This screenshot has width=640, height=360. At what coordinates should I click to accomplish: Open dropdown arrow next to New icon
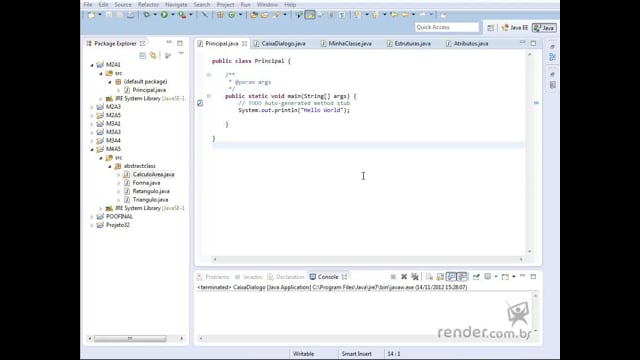click(100, 15)
